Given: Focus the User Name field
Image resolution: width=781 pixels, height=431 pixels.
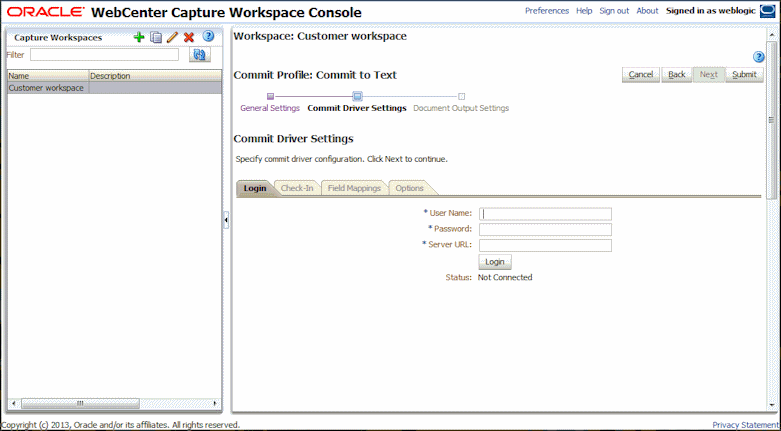Looking at the screenshot, I should [545, 214].
